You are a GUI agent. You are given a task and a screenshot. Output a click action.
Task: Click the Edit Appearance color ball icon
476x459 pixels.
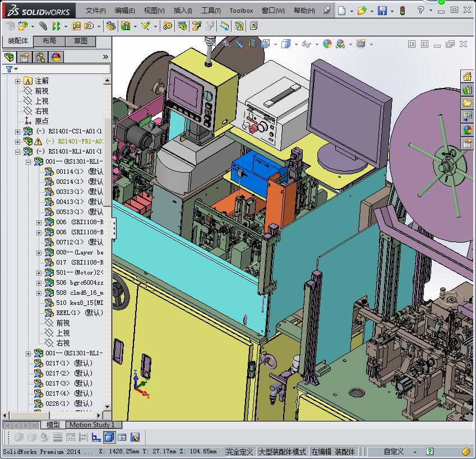[x=327, y=44]
